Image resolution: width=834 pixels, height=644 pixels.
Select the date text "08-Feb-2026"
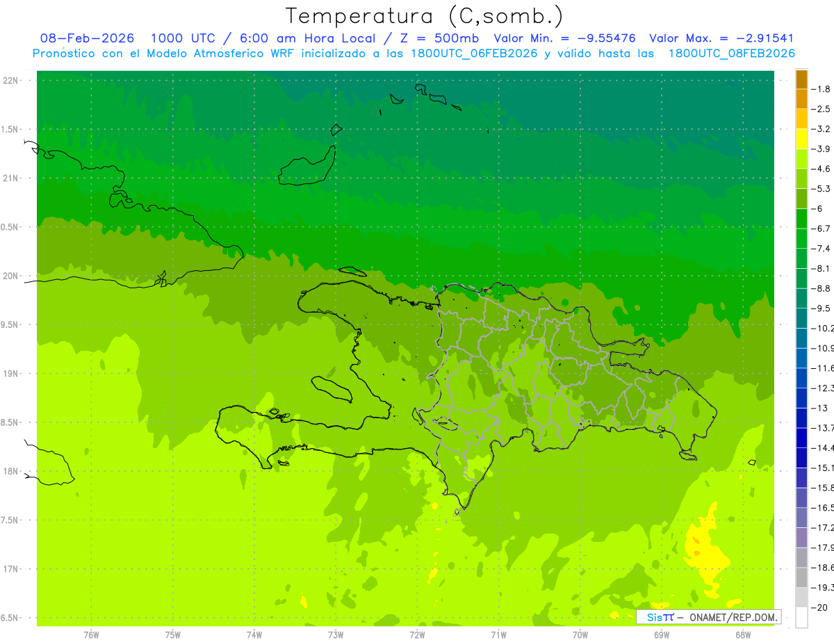[x=87, y=38]
